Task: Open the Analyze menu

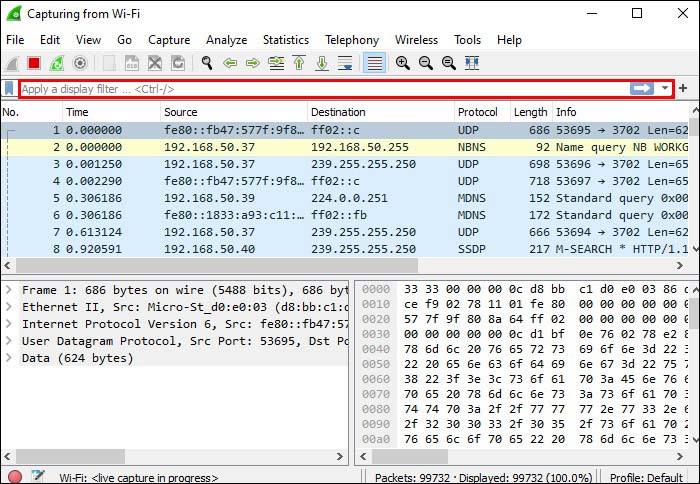Action: (x=226, y=40)
